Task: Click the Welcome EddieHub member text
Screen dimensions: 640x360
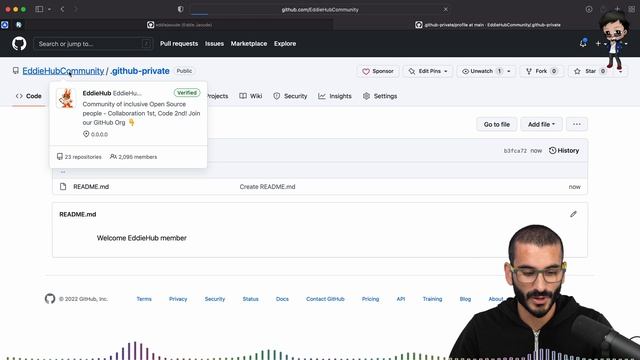Action: pyautogui.click(x=142, y=238)
